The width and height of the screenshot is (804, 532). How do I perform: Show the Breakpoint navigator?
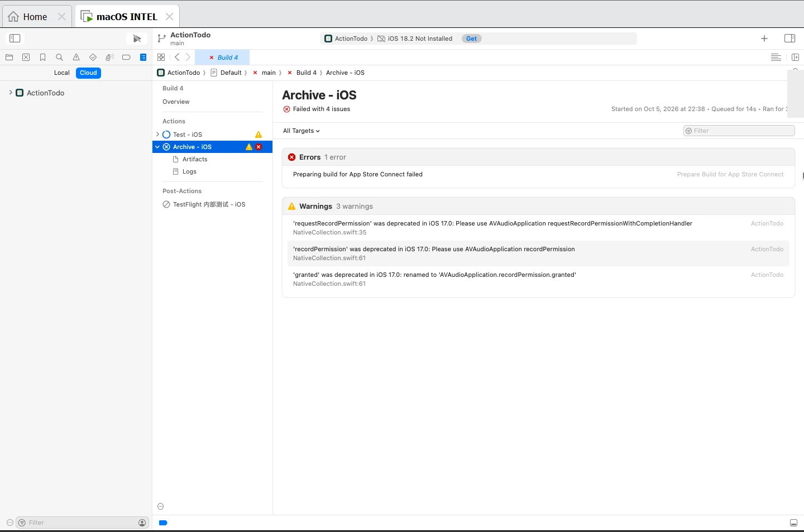(126, 57)
